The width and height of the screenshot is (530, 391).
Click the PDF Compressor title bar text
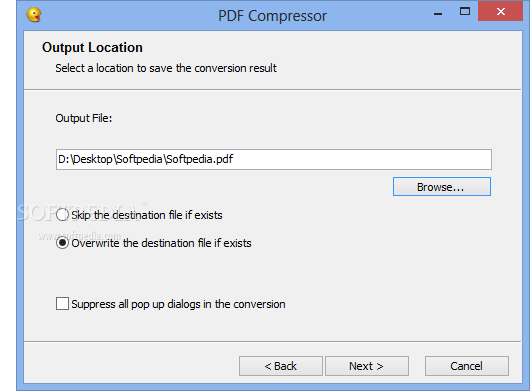click(272, 16)
